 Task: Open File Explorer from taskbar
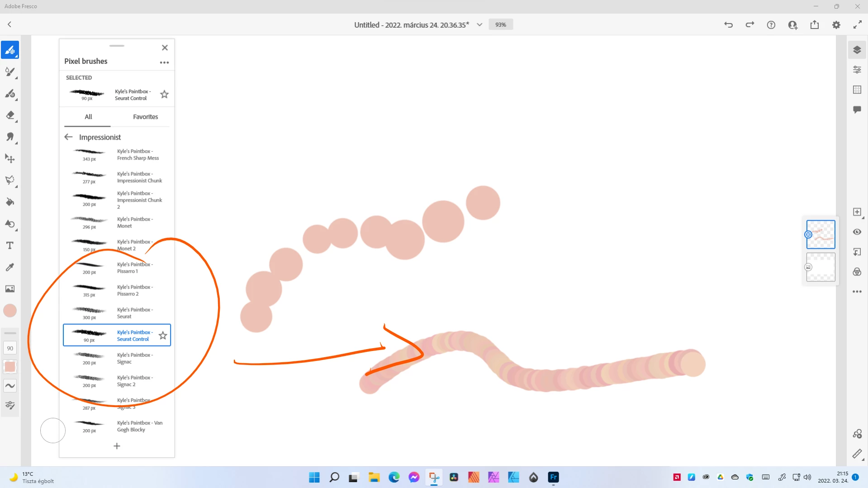coord(374,477)
